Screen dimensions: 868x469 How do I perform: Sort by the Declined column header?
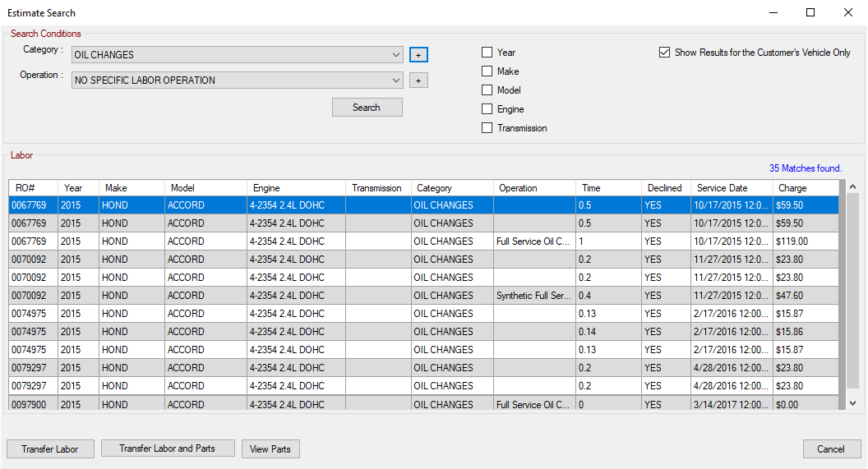tap(666, 188)
